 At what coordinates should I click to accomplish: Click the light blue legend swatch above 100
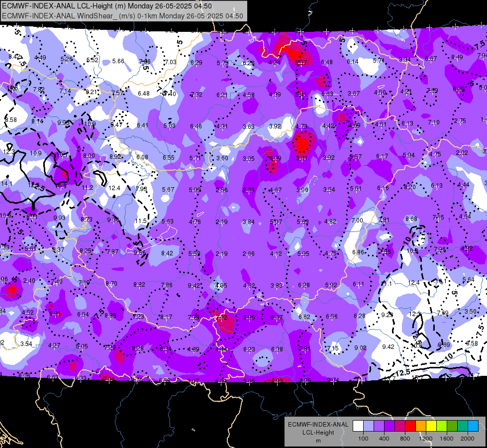click(369, 426)
